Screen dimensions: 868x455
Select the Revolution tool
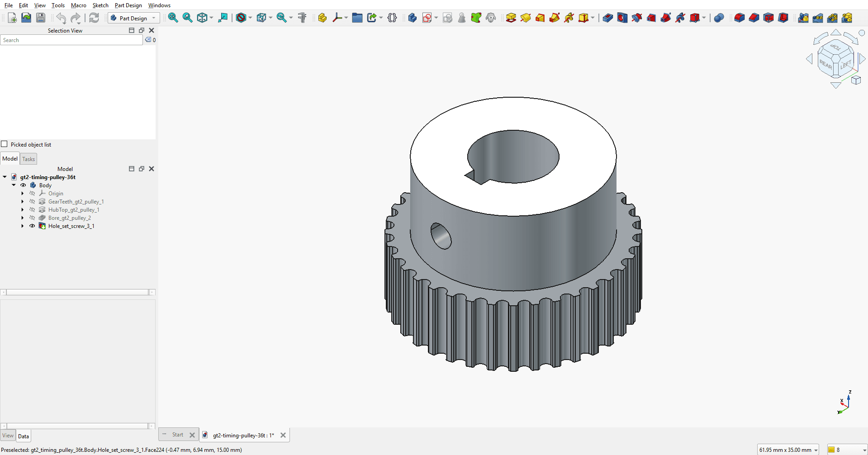[525, 18]
